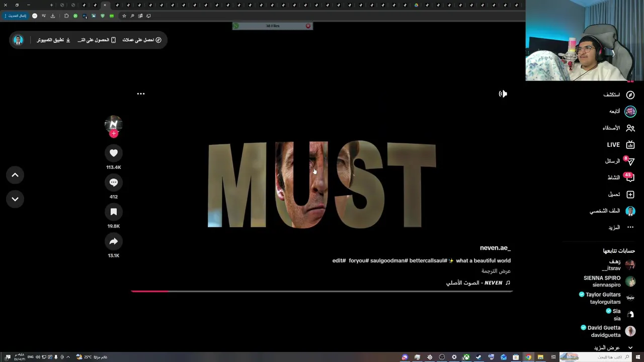Open followed account davidguetta
Screen dimensions: 644x362
608,331
